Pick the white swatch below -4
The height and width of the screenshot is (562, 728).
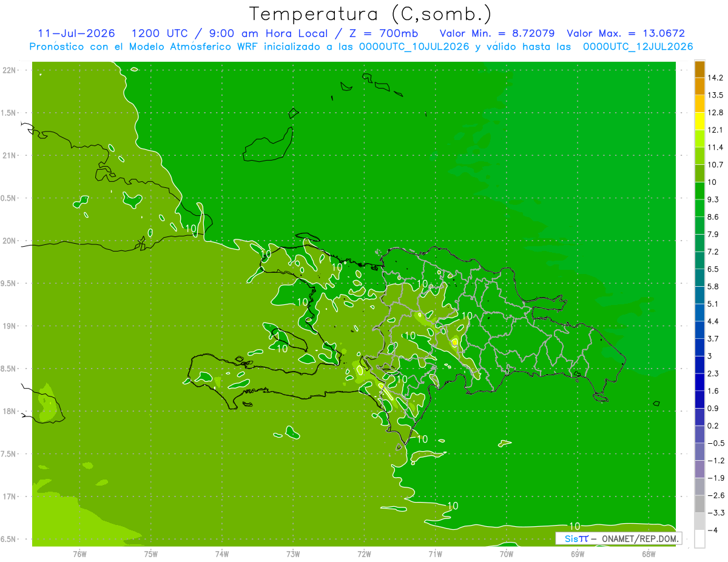699,539
